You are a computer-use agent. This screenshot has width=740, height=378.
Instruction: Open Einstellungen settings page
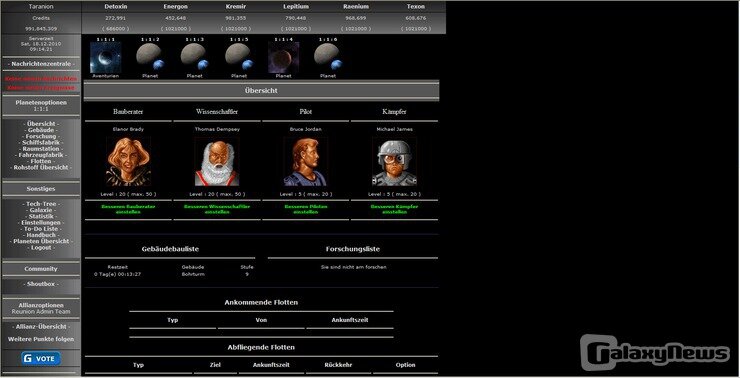[41, 222]
